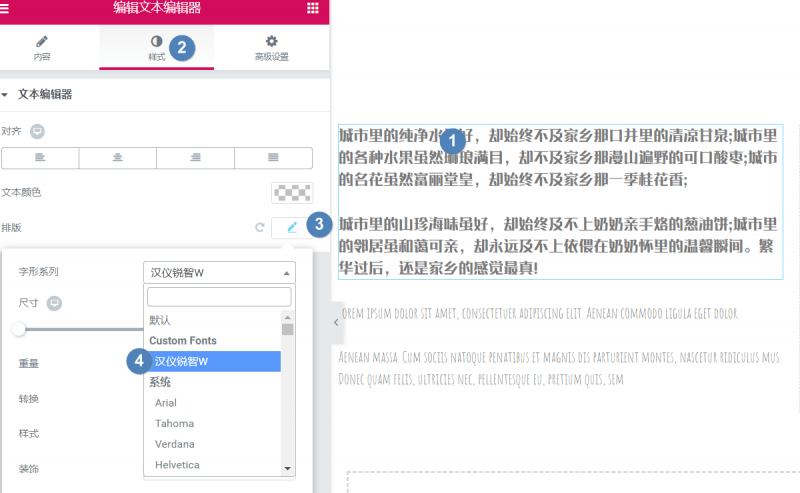
Task: Click the Aenean massa paragraph in the preview
Action: 560,368
